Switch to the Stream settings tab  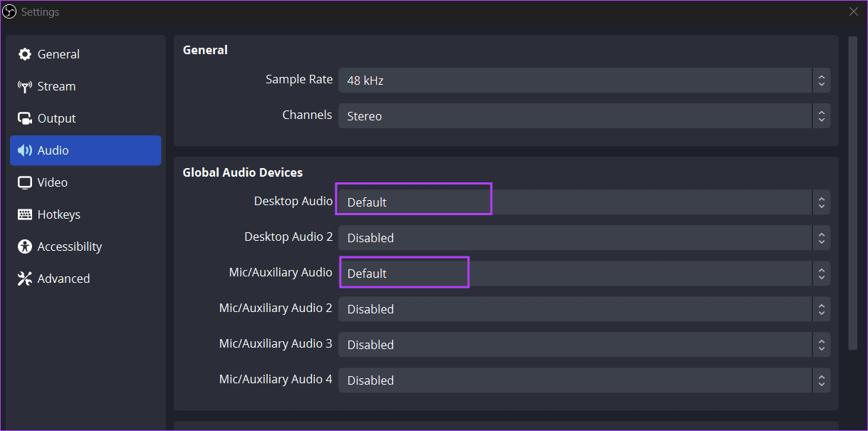pos(56,87)
